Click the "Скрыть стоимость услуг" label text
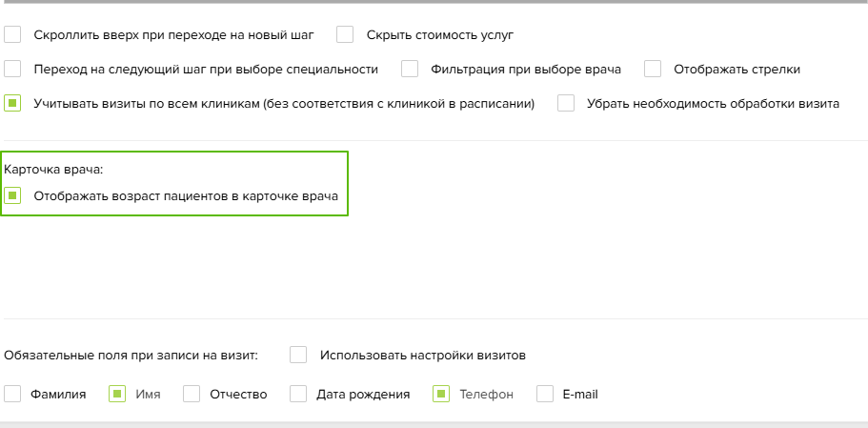 point(440,35)
